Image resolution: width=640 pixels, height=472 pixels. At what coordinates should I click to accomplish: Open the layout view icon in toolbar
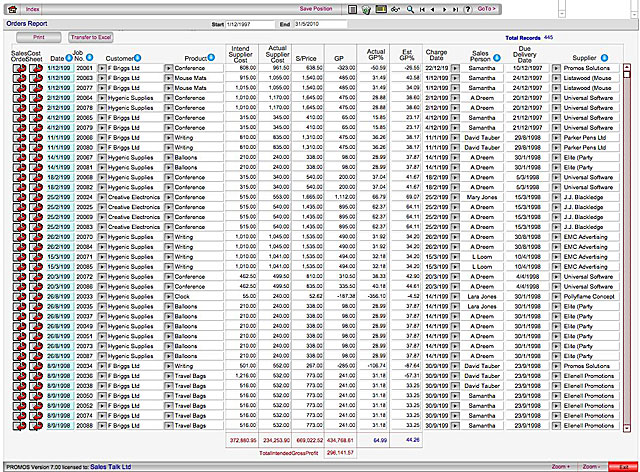click(352, 9)
